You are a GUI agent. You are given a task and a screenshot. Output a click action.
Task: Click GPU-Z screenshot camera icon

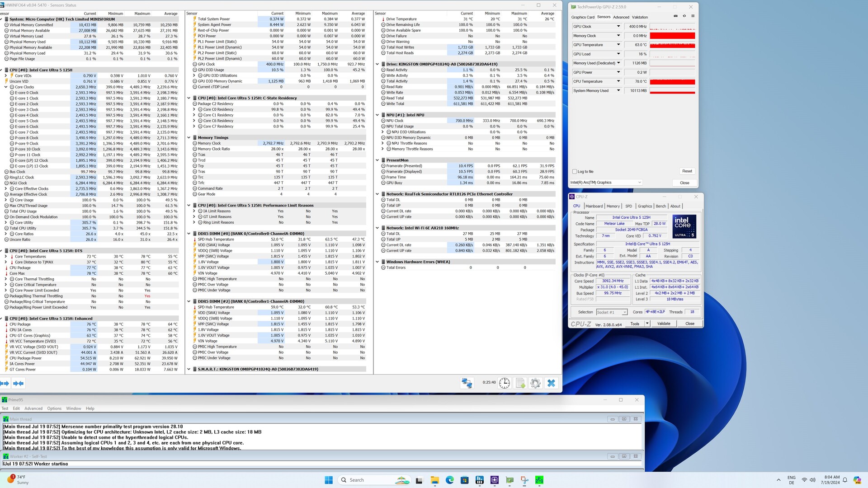pyautogui.click(x=675, y=16)
